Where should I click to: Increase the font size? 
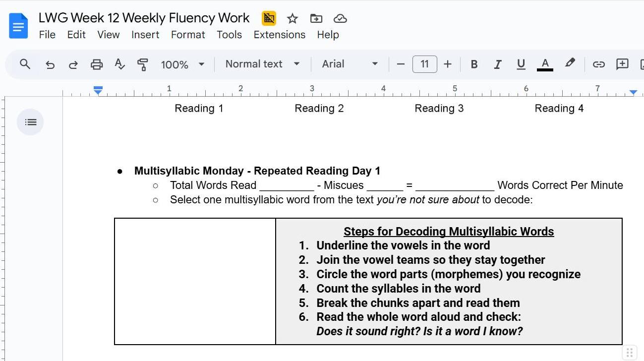click(448, 64)
